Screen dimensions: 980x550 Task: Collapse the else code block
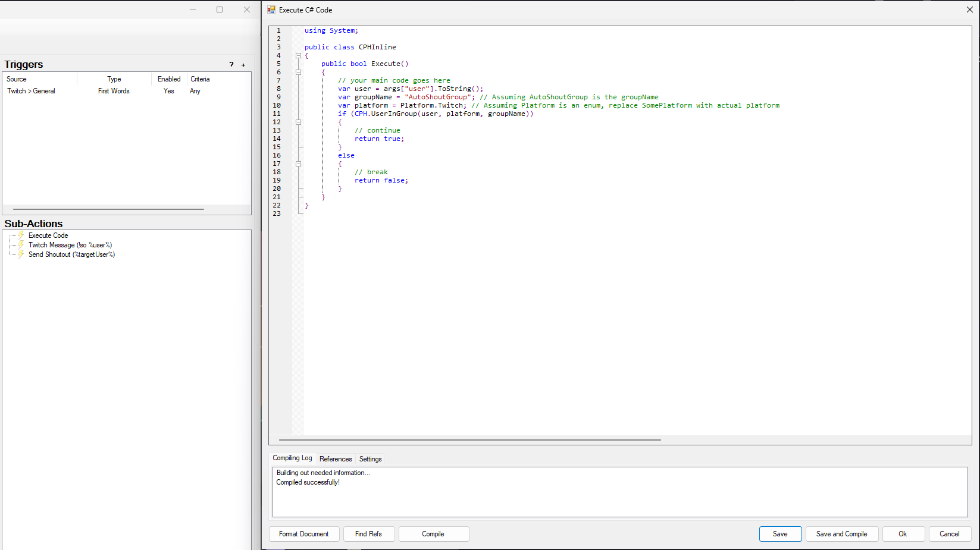pyautogui.click(x=298, y=164)
